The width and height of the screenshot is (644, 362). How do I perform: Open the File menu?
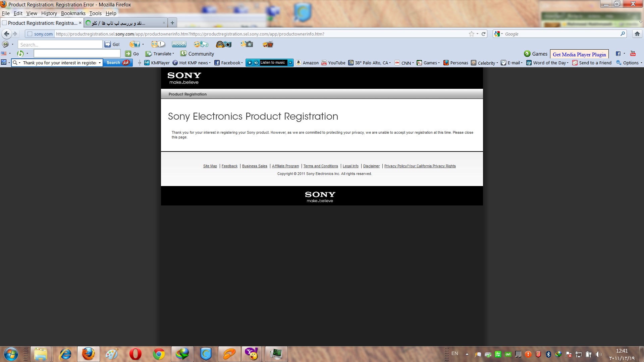[6, 13]
